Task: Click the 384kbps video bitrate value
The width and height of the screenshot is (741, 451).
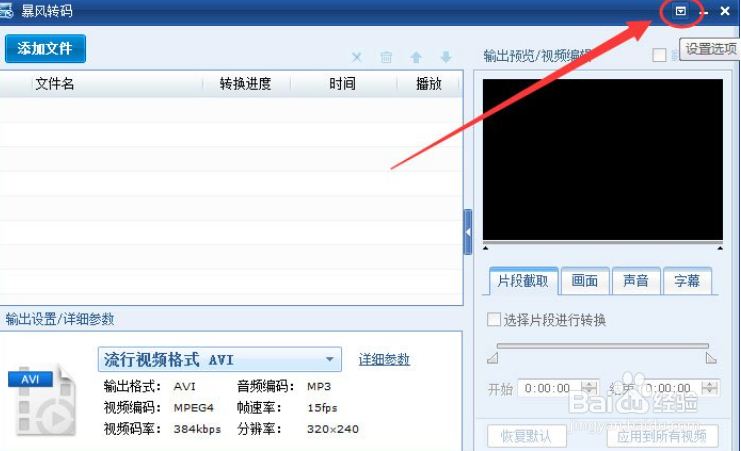Action: (197, 429)
